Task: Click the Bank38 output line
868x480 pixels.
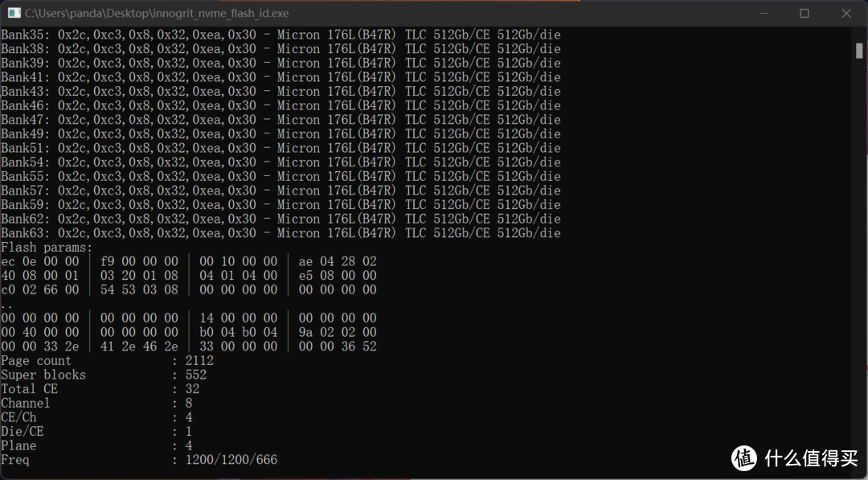Action: point(280,49)
